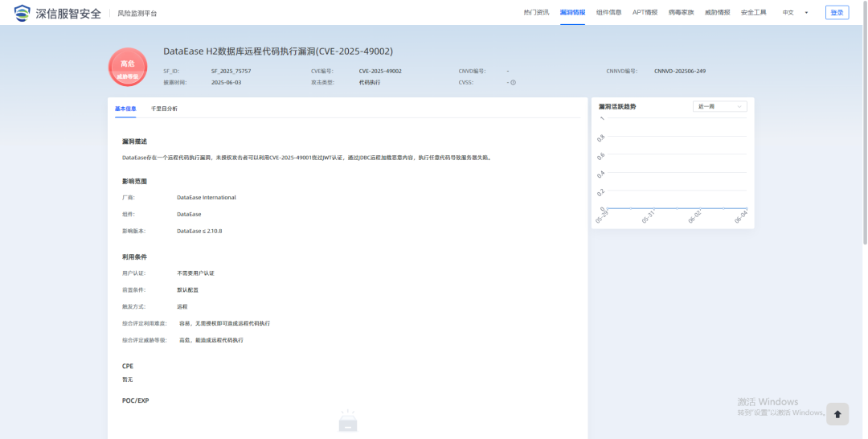The width and height of the screenshot is (868, 439).
Task: Open 组件信息 in the top navigation
Action: click(609, 13)
